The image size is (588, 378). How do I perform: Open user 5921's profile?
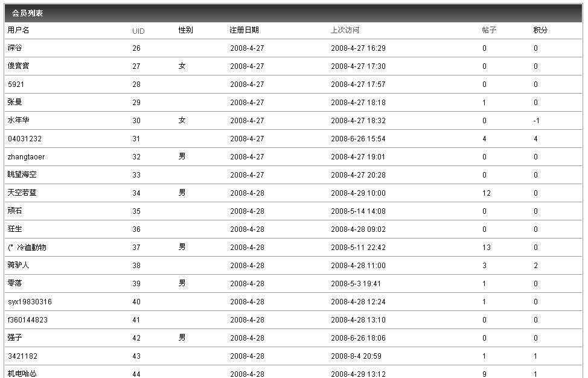[x=16, y=85]
